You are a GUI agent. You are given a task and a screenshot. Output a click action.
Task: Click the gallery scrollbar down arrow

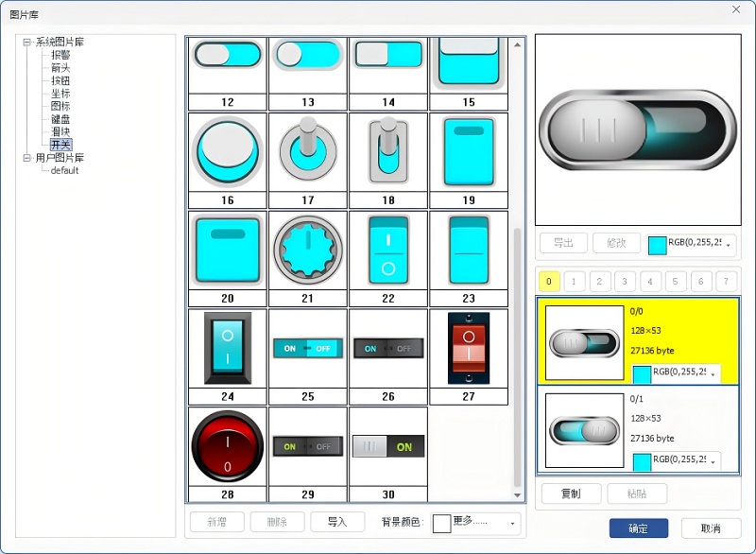tap(517, 495)
